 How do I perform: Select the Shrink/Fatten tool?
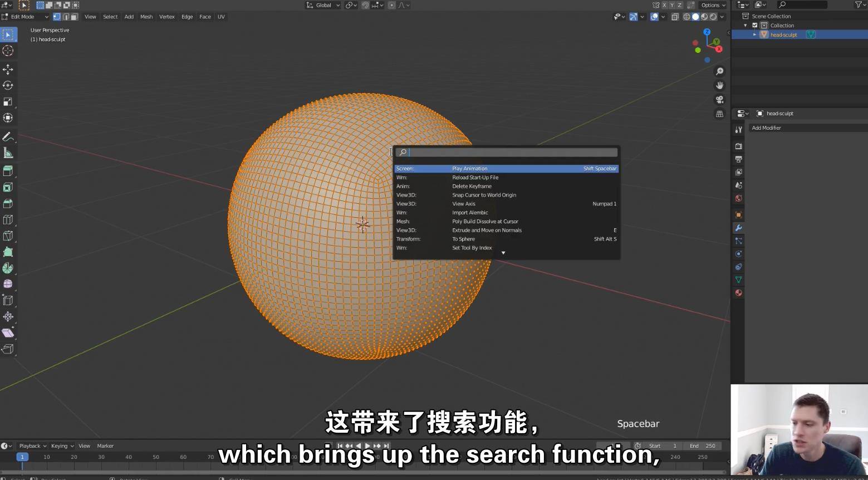tap(8, 316)
